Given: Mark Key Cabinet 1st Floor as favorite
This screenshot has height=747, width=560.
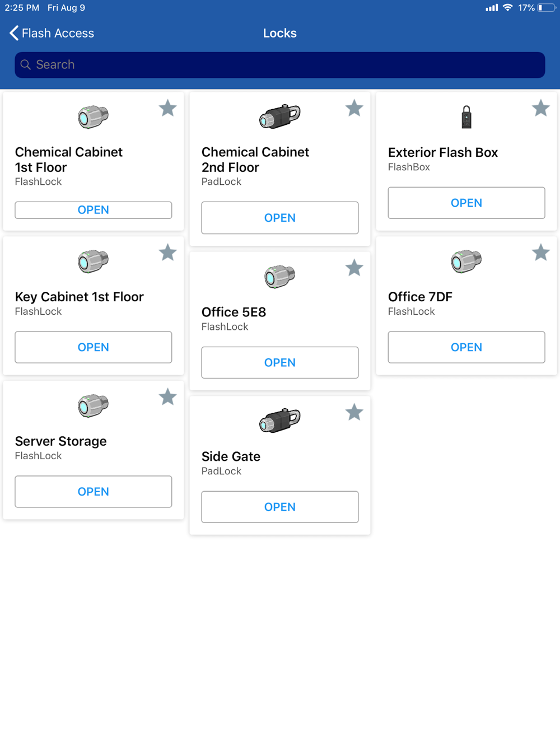Looking at the screenshot, I should pos(167,253).
